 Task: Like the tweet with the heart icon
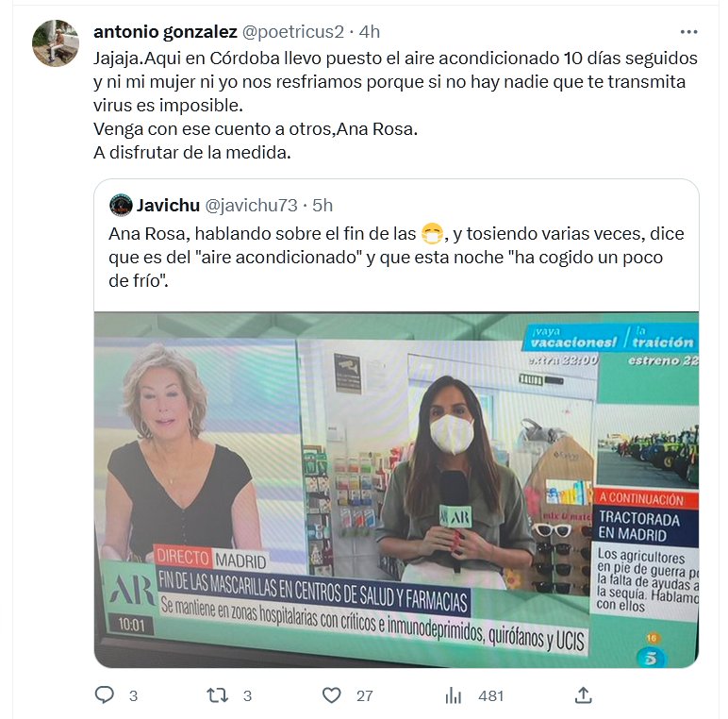[332, 695]
